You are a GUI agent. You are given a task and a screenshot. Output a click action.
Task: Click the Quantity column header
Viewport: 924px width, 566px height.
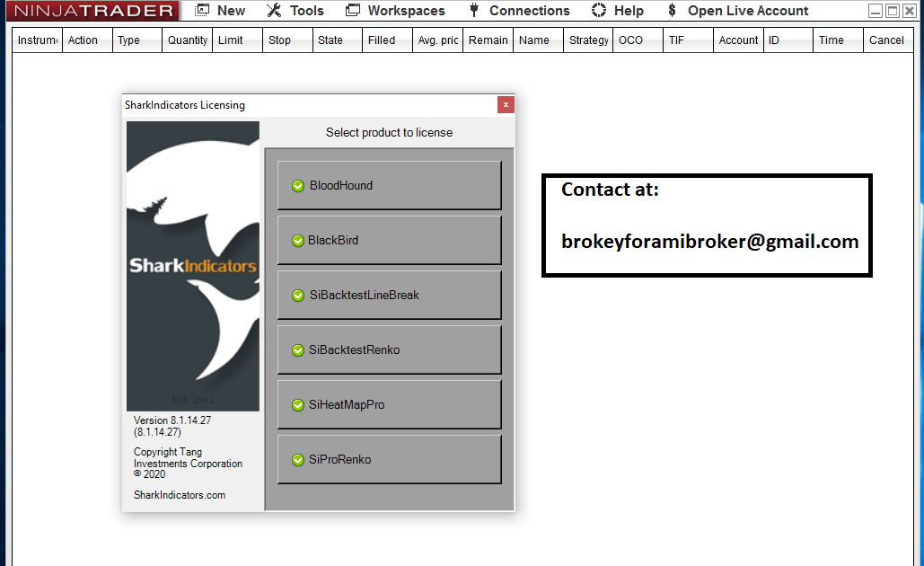click(x=188, y=40)
